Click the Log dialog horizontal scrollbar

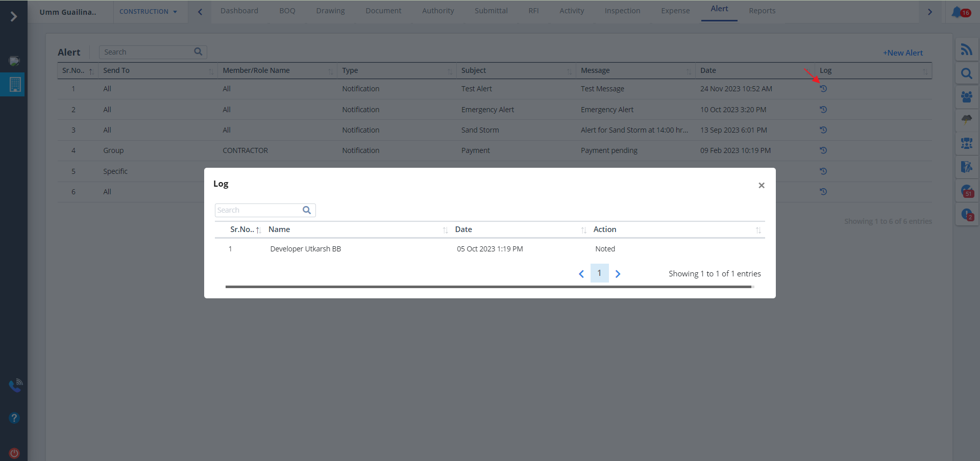click(488, 287)
